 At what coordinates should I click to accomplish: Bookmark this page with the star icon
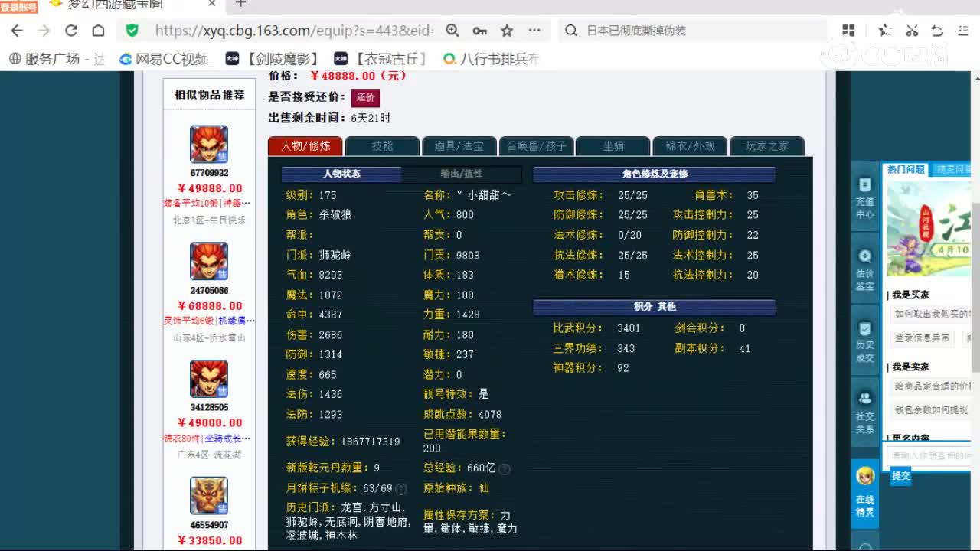[506, 31]
